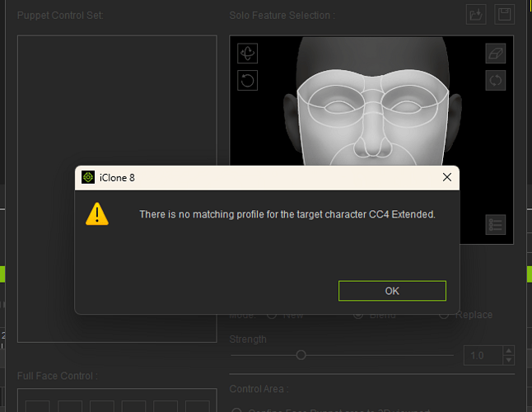
Task: Select the Replace mode radio button
Action: pyautogui.click(x=444, y=316)
